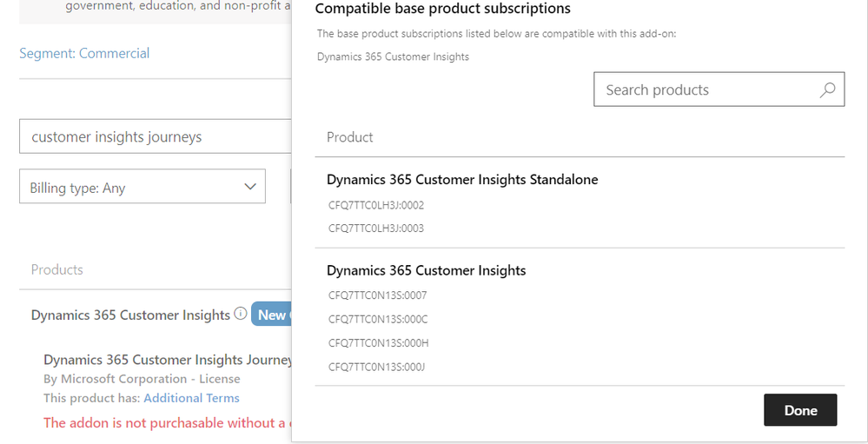This screenshot has width=868, height=444.
Task: Focus the Search products input field
Action: click(x=719, y=89)
